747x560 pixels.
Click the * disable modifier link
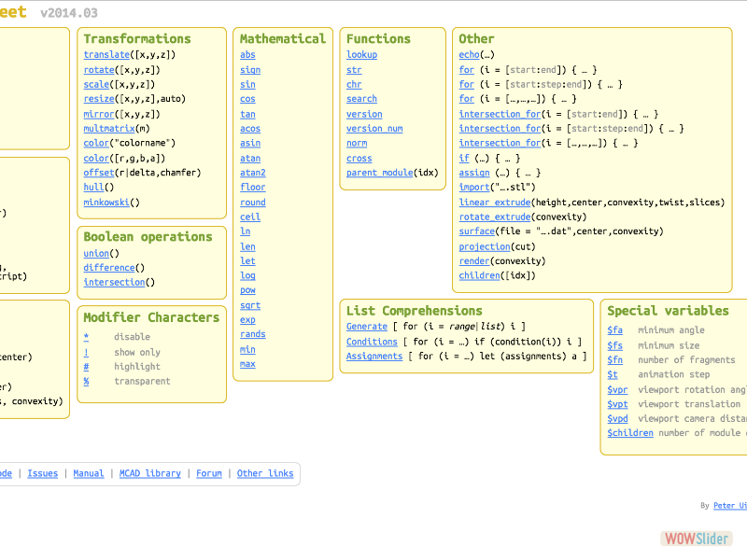86,337
